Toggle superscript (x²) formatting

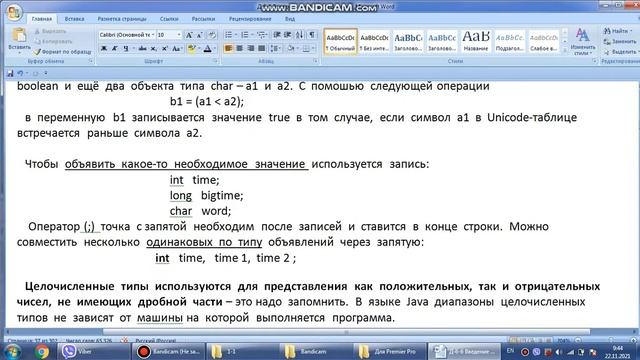[164, 49]
